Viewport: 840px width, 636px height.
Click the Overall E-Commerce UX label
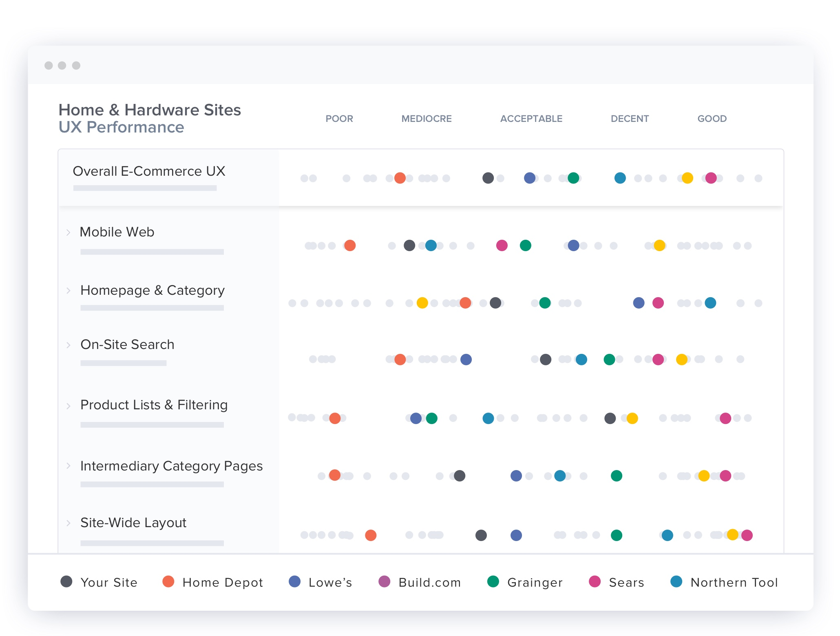point(149,171)
